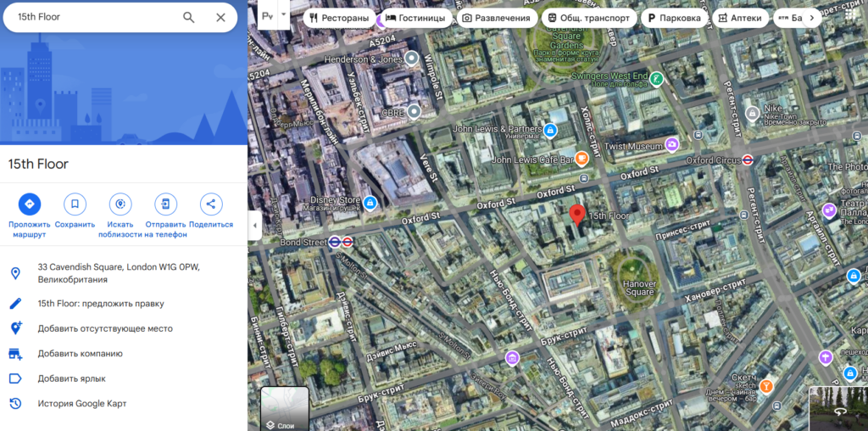Image resolution: width=868 pixels, height=431 pixels.
Task: Select Рестораны category chip
Action: click(x=339, y=18)
